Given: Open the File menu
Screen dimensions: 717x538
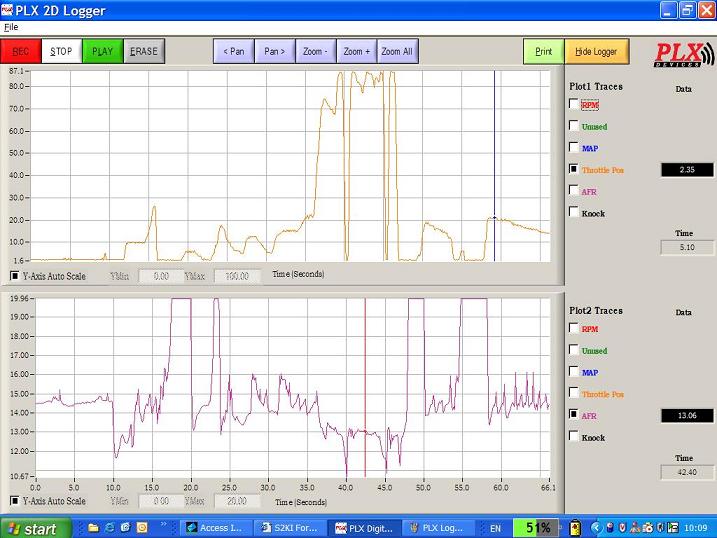Looking at the screenshot, I should 11,27.
